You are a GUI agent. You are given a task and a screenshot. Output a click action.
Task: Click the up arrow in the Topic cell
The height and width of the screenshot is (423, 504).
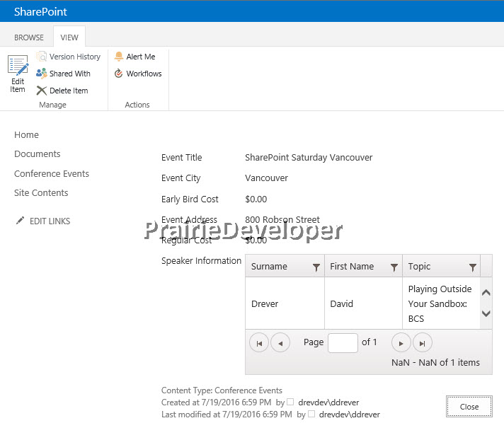coord(486,293)
